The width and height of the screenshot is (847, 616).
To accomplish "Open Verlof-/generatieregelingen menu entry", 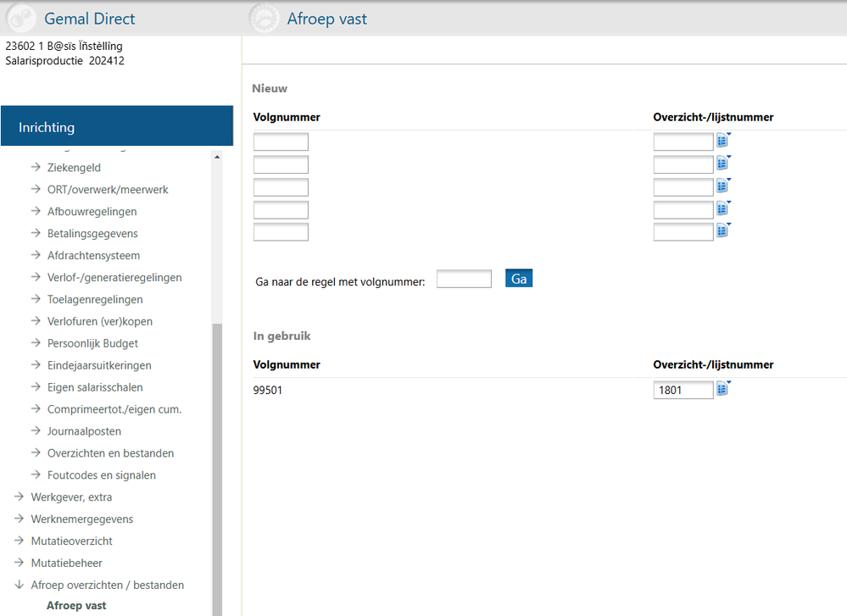I will pos(114,278).
